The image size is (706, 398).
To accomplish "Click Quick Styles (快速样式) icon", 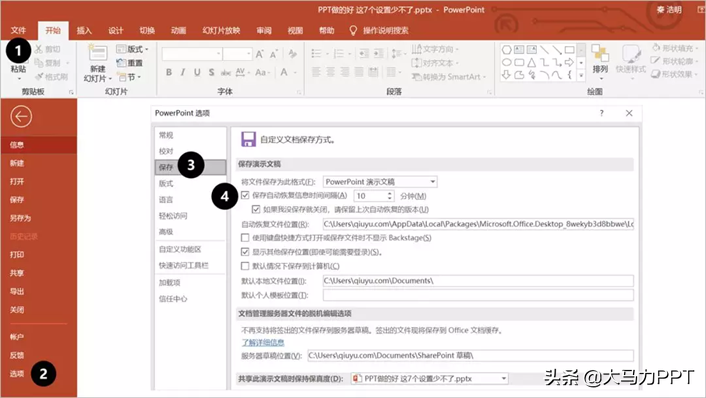I will [631, 54].
